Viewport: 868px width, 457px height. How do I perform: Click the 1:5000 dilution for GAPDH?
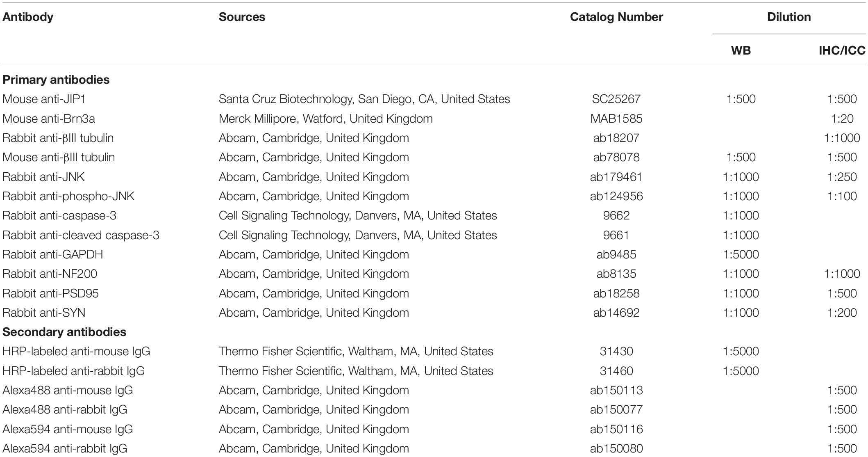(741, 254)
